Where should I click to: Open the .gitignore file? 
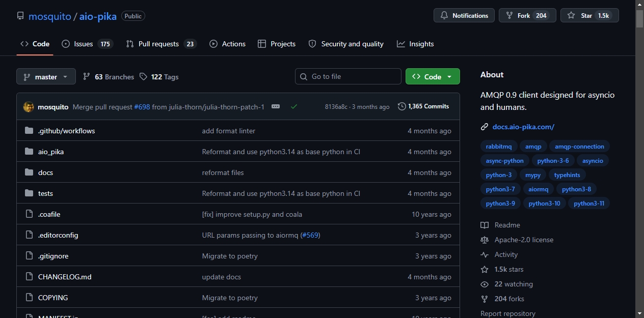53,256
